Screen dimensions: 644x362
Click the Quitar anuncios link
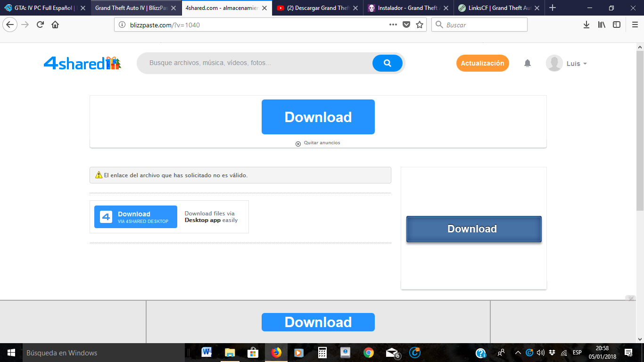click(322, 143)
